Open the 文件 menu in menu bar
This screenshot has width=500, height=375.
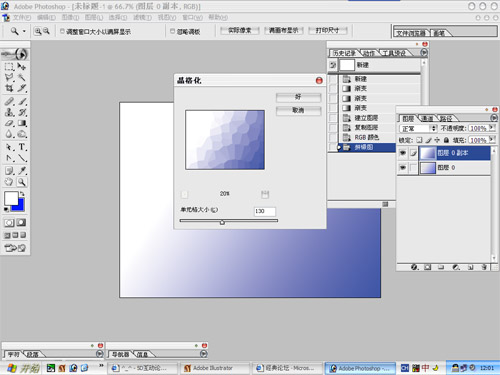21,17
